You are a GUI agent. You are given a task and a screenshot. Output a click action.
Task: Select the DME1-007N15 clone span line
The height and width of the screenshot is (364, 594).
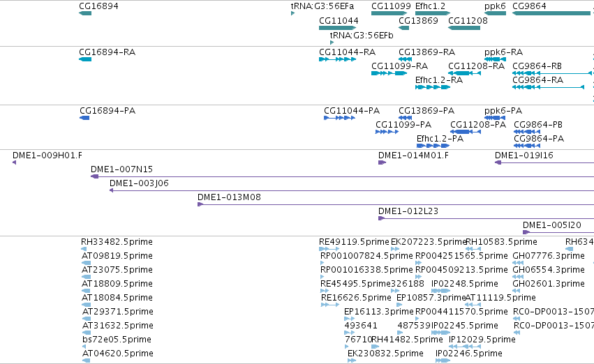pyautogui.click(x=343, y=176)
